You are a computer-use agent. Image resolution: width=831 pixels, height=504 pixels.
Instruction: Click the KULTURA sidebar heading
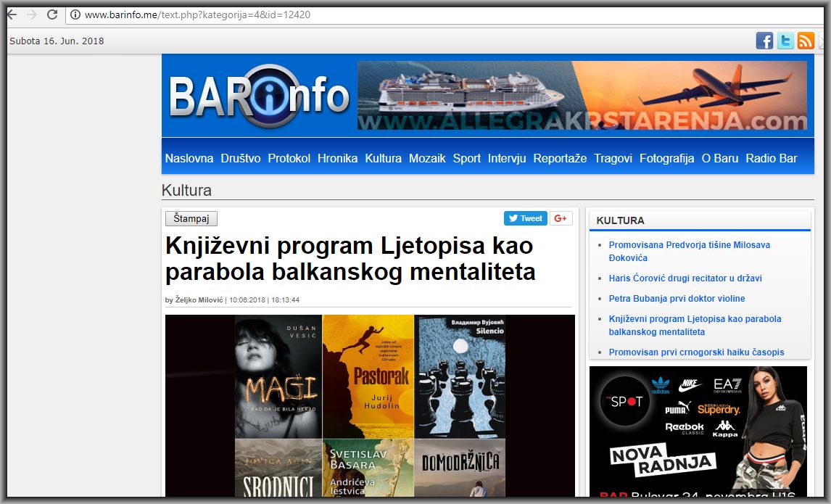coord(620,220)
